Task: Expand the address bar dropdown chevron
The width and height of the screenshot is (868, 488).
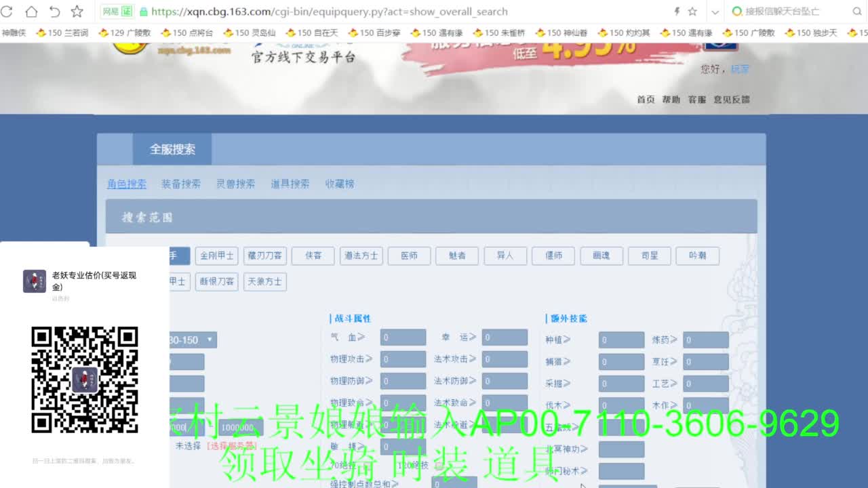Action: pos(715,12)
